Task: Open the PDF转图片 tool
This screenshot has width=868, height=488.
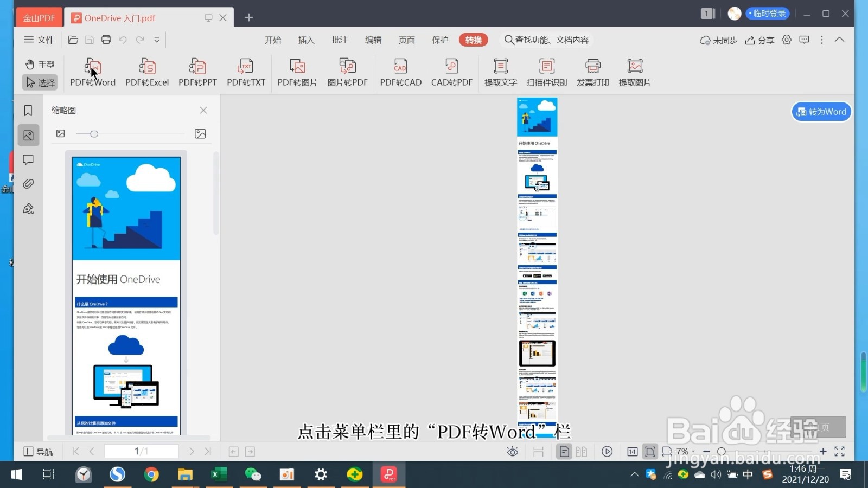Action: pos(297,73)
